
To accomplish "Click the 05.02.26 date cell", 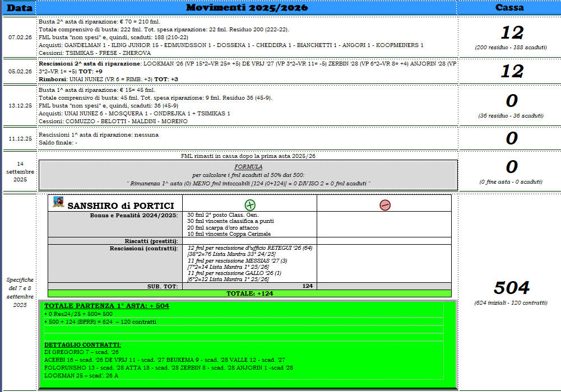I will coord(20,72).
